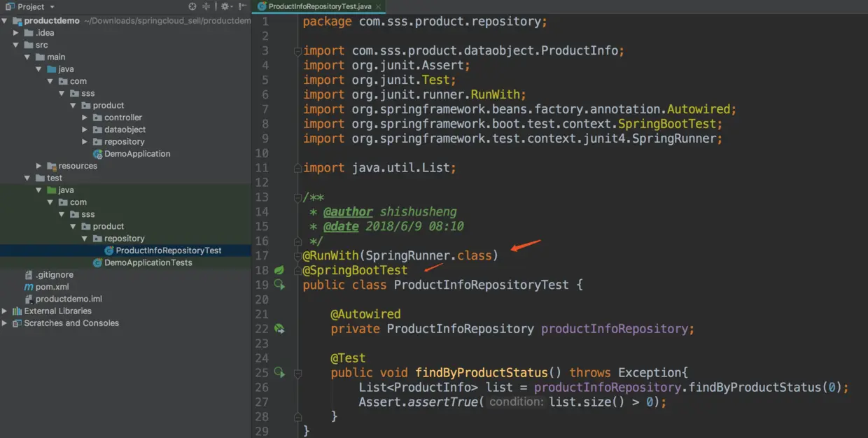868x438 pixels.
Task: Close the ProductInfoRepositoryTest.java editor tab
Action: click(x=379, y=6)
